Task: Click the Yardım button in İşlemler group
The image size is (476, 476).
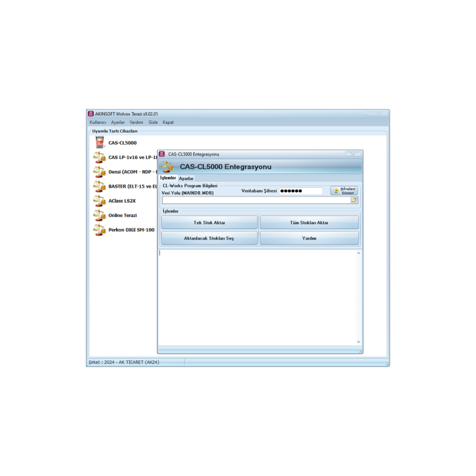Action: point(309,238)
